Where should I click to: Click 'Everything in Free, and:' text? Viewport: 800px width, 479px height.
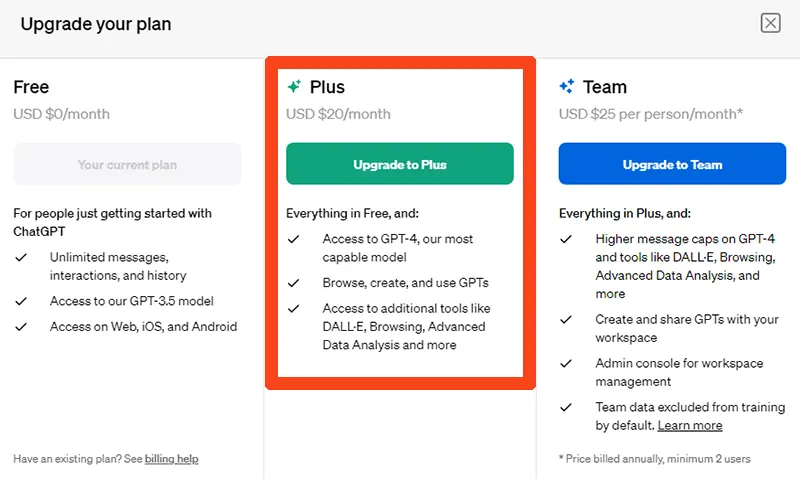352,213
